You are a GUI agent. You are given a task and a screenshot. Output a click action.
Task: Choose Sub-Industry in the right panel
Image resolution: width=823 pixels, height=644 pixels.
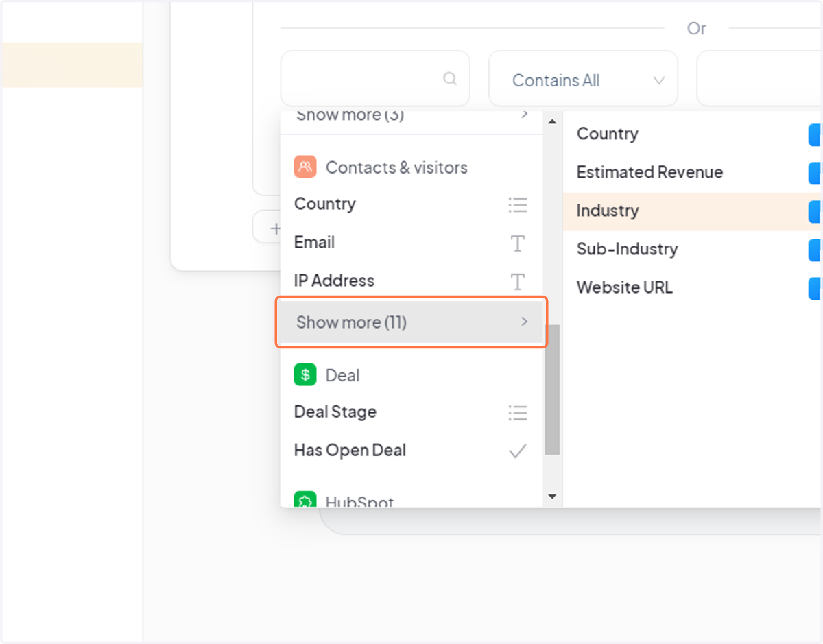coord(692,249)
